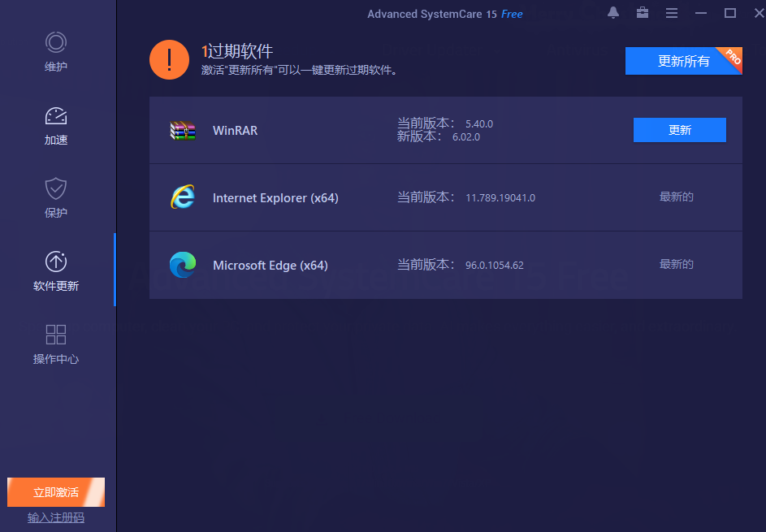Open the 维护 maintenance section

click(x=56, y=52)
